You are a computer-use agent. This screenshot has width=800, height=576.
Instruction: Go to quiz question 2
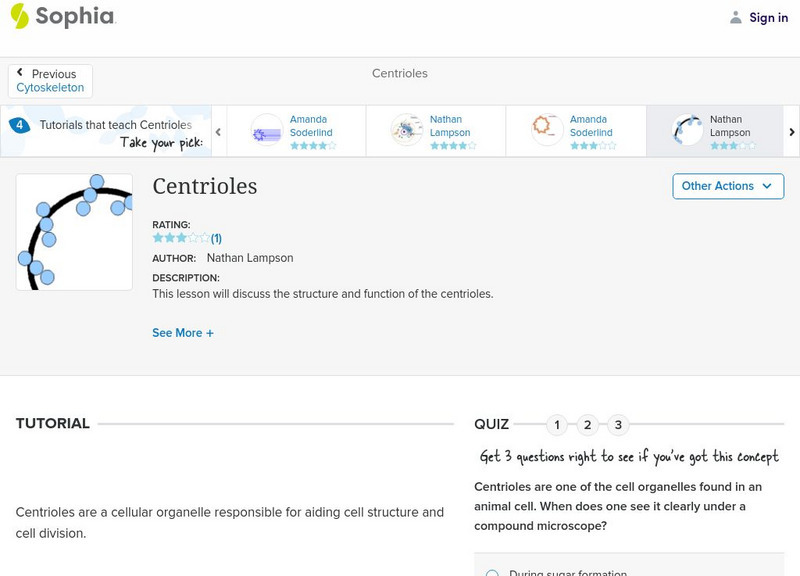(x=588, y=425)
